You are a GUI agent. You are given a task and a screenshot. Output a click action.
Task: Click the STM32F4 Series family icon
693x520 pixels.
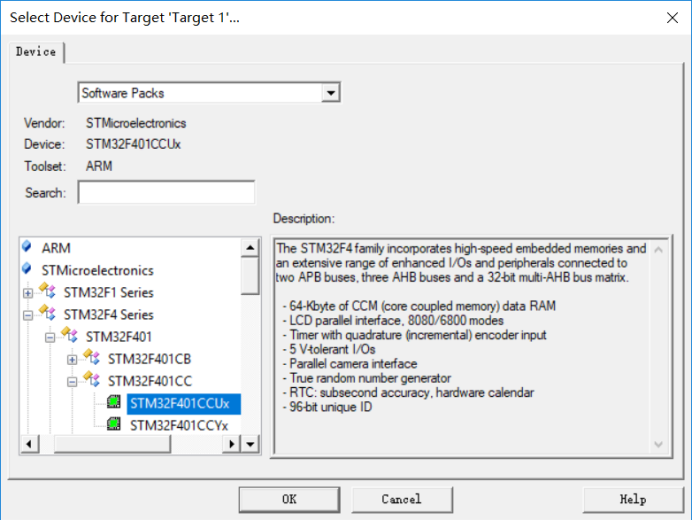coord(47,313)
